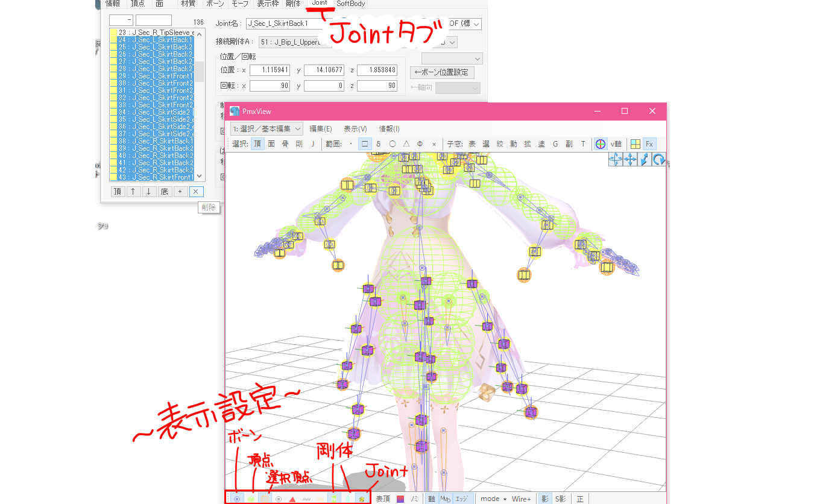Viewport: 814px width, 504px height.
Task: Toggle the S影 self-shadow display
Action: tap(560, 499)
